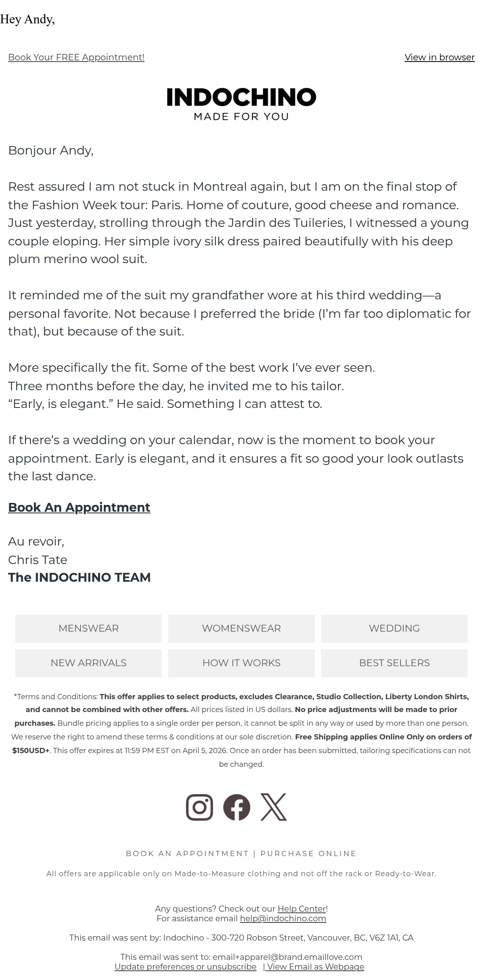Screen dimensions: 483x980
Task: Open the X social icon
Action: (274, 807)
